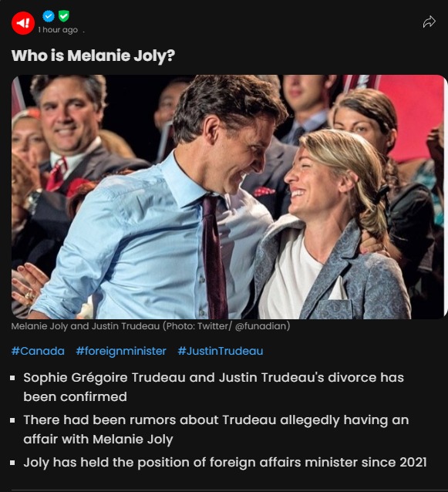Image resolution: width=448 pixels, height=492 pixels.
Task: Open the red megaphone publisher avatar
Action: point(23,23)
